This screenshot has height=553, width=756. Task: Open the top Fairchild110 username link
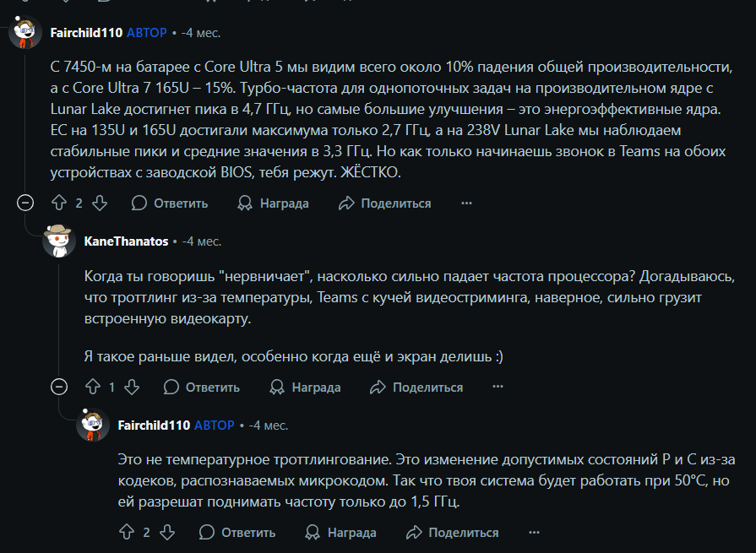(x=85, y=33)
